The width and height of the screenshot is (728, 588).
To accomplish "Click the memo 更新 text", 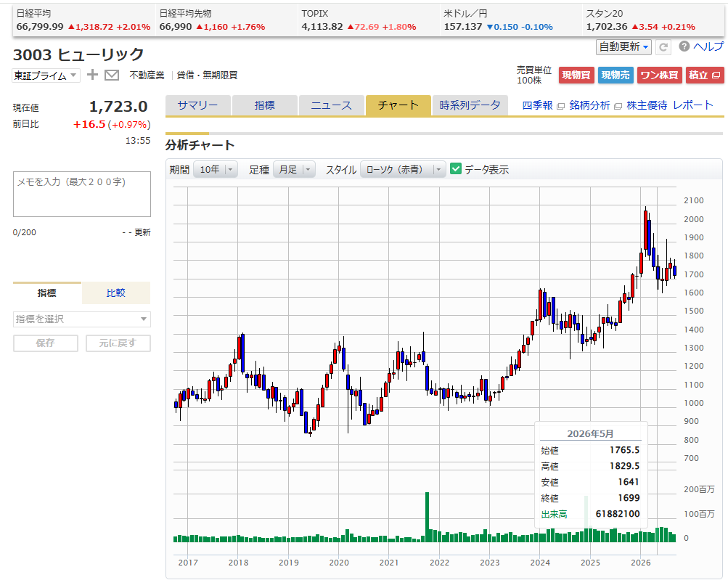I will pos(142,232).
